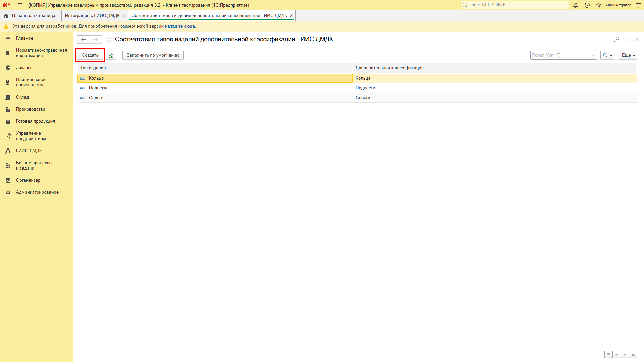
Task: Click Создать button
Action: click(90, 55)
